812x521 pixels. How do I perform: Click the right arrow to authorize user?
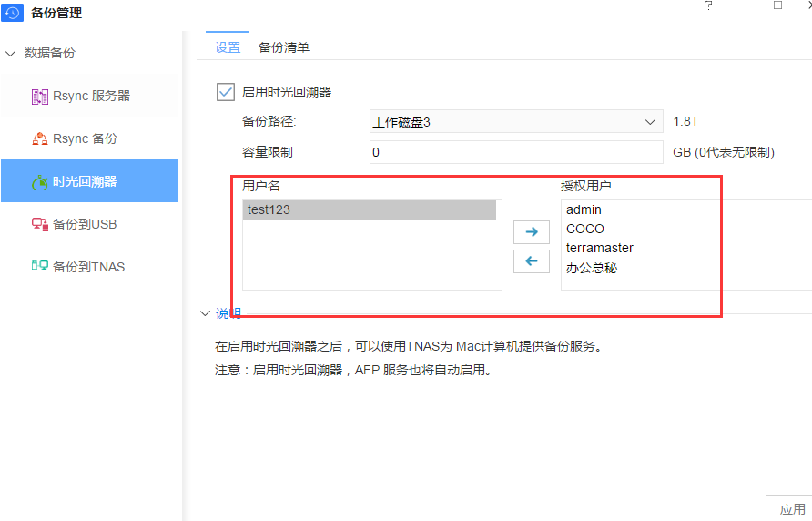[x=532, y=232]
